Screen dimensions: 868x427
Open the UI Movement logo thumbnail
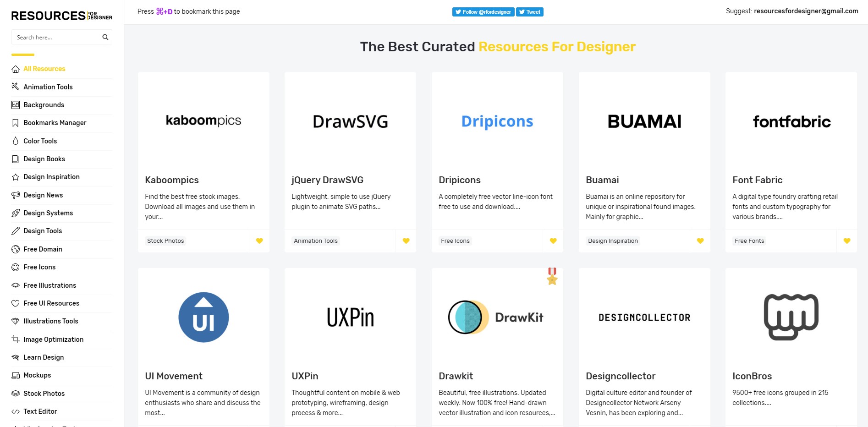203,317
